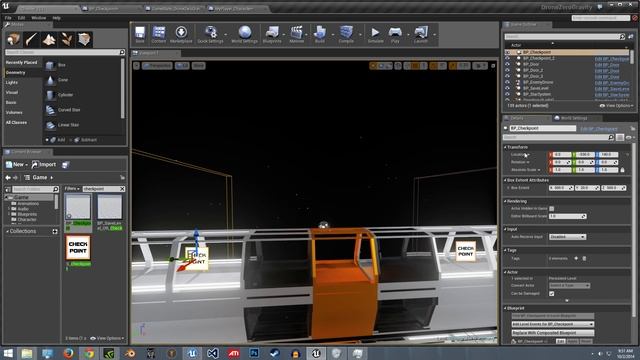Clear the checkpoint filter text
The image size is (640, 360).
tap(122, 189)
